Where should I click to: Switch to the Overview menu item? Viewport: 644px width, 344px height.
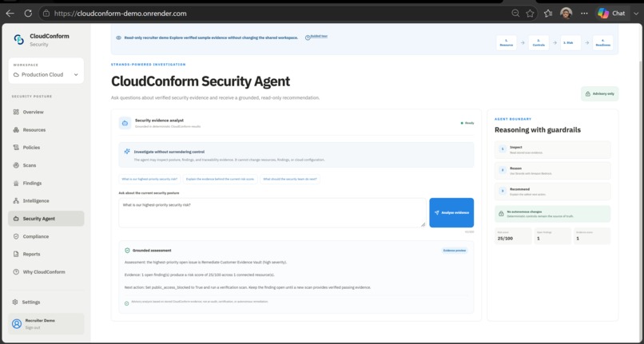coord(46,112)
